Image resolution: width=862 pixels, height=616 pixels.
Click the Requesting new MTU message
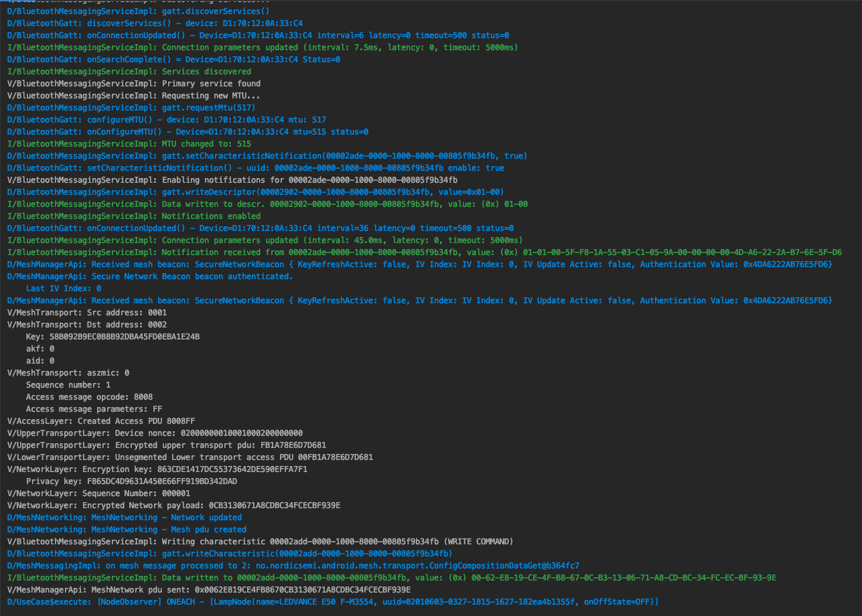pyautogui.click(x=134, y=95)
